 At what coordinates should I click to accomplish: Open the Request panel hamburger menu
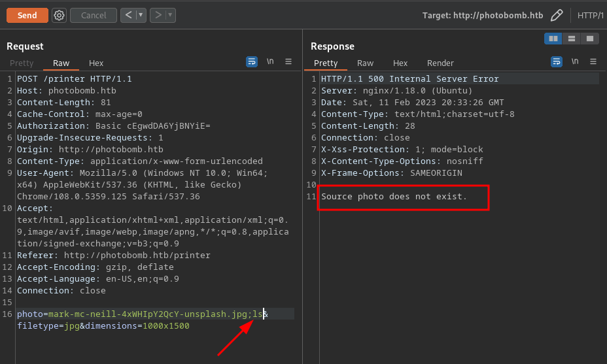pyautogui.click(x=288, y=61)
